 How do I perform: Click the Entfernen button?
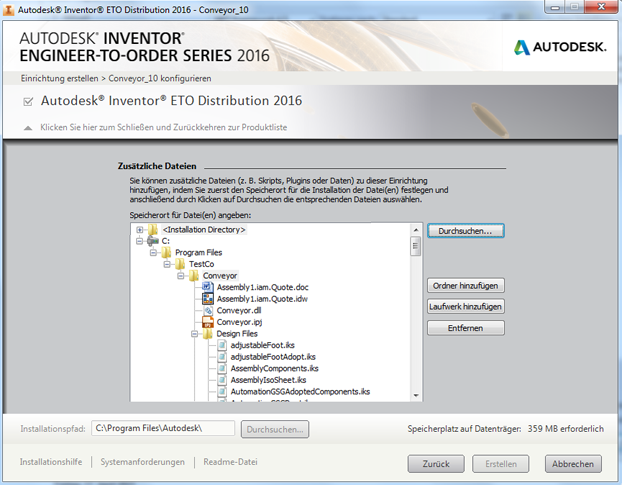[466, 328]
